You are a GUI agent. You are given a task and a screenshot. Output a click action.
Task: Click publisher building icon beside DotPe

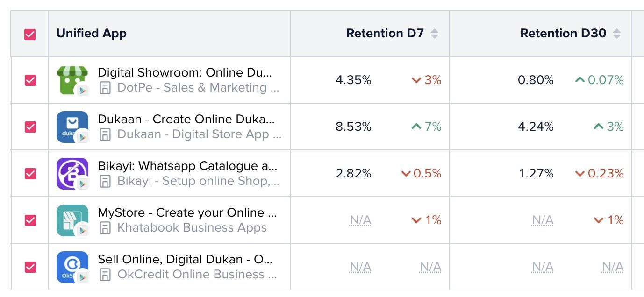(105, 88)
